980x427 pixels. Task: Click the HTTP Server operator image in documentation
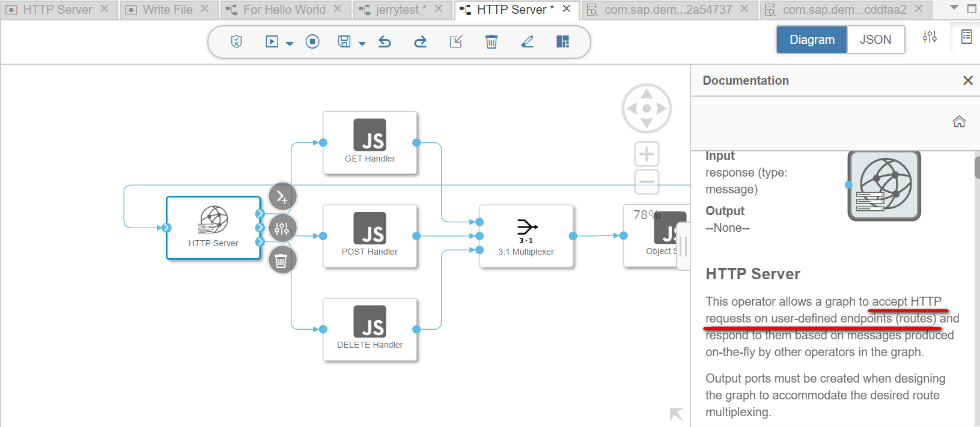pyautogui.click(x=884, y=185)
